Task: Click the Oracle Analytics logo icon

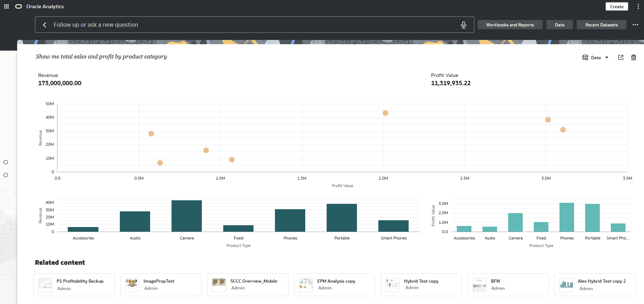Action: tap(19, 6)
